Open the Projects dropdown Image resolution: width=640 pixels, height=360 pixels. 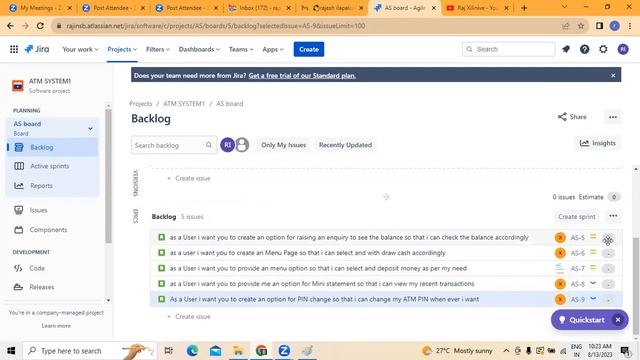coord(122,49)
